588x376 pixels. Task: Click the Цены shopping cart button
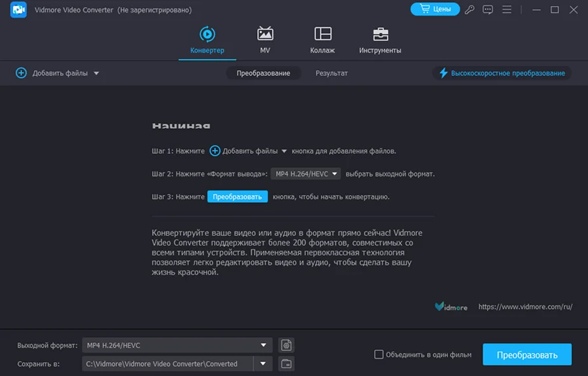[x=435, y=9]
